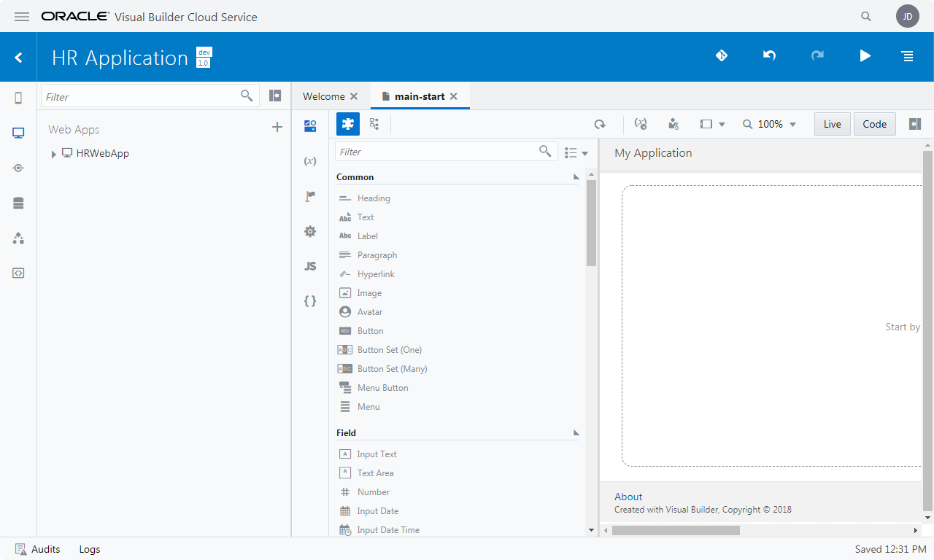
Task: Run the application with play icon
Action: tap(865, 55)
